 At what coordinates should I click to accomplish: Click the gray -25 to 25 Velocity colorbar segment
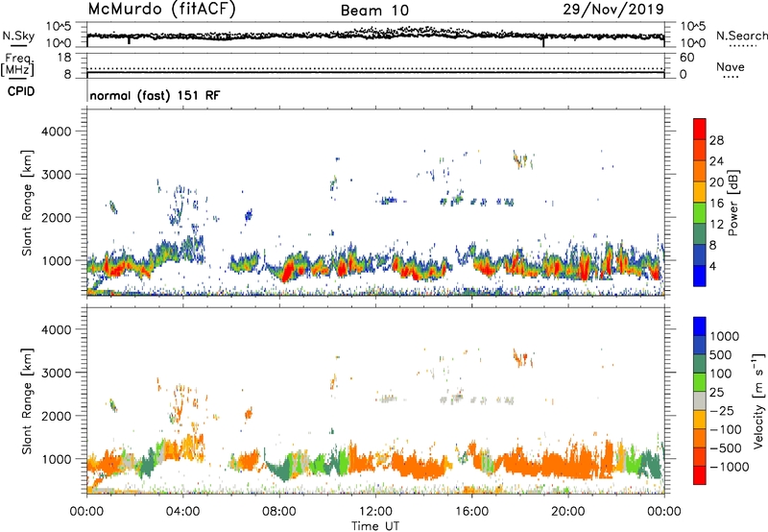700,400
